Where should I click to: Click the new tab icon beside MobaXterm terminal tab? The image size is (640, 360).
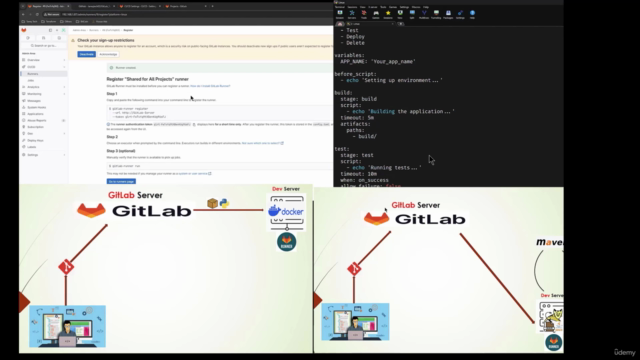click(400, 24)
